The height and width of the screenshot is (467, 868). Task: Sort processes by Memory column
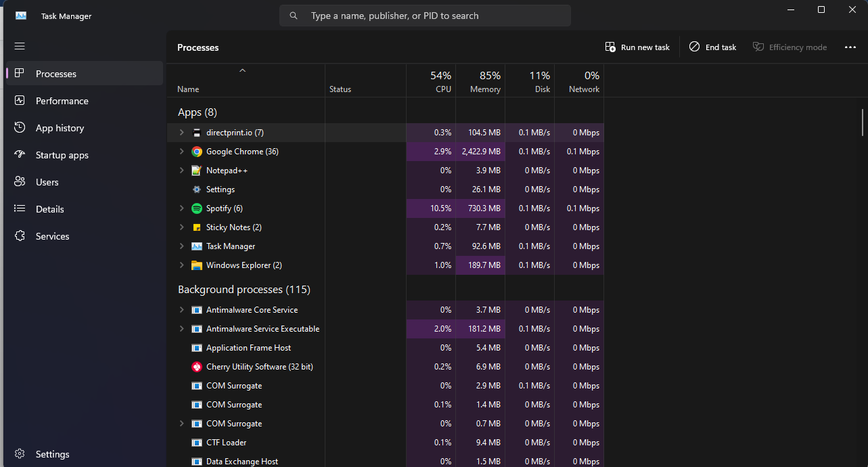pos(480,81)
